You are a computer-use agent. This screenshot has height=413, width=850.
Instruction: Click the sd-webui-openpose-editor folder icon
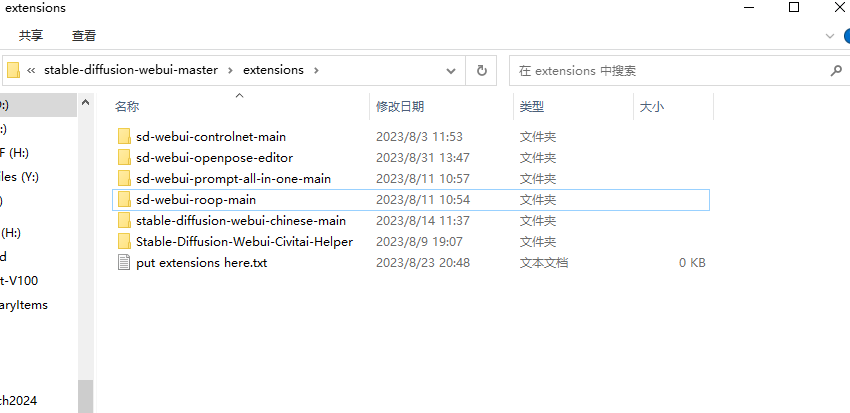124,158
